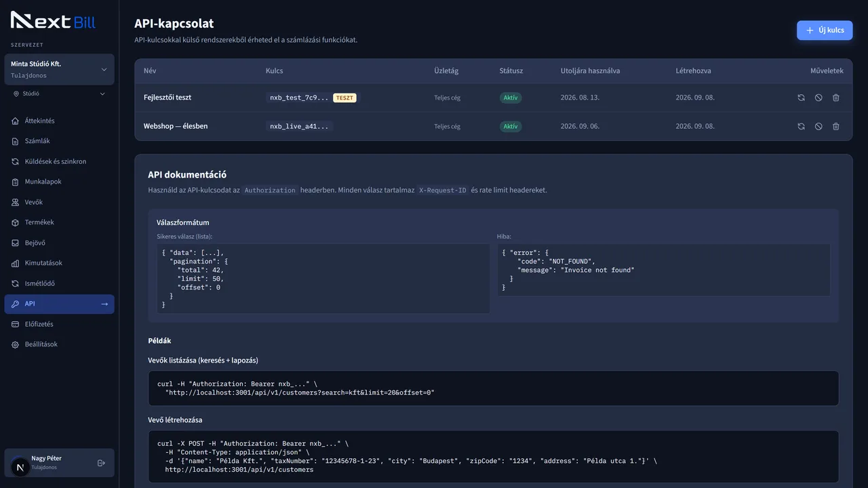
Task: Click the logout icon next to Nagy Péter
Action: pos(101,463)
